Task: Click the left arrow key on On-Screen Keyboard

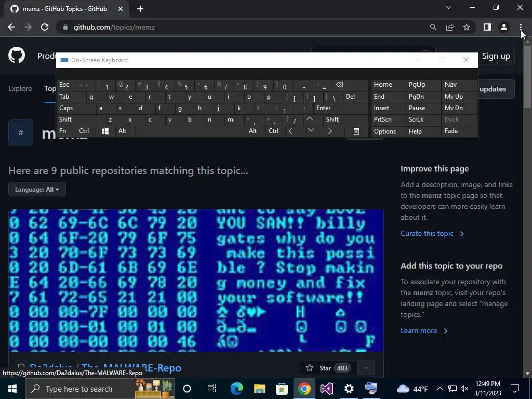Action: [290, 131]
